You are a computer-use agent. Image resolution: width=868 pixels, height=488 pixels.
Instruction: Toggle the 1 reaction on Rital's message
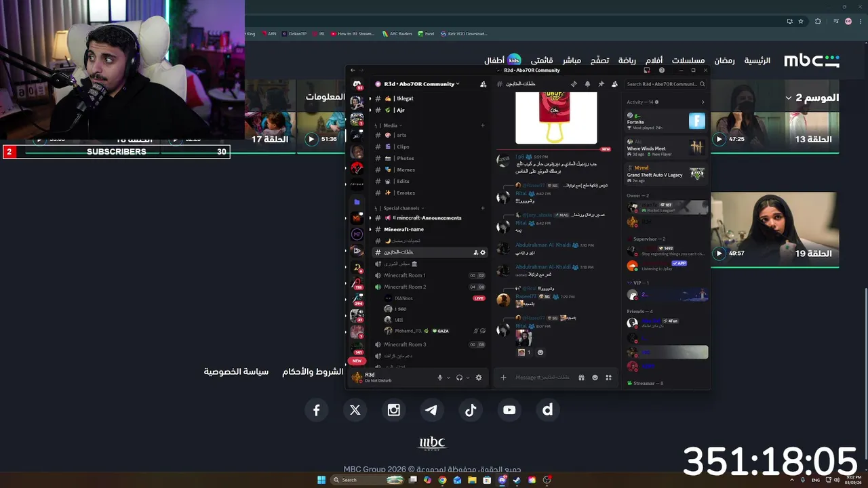click(524, 352)
